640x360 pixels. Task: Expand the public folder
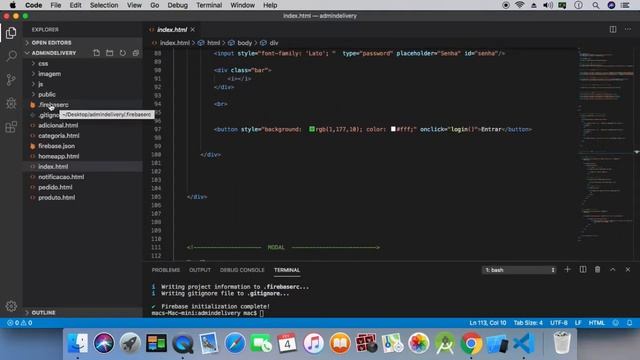[x=47, y=94]
